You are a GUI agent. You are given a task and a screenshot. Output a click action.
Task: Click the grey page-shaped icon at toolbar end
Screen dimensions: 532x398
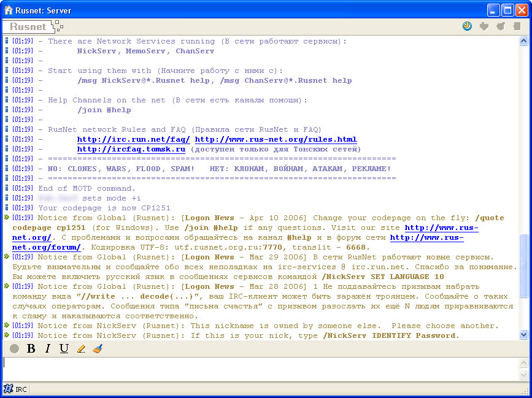(x=517, y=26)
